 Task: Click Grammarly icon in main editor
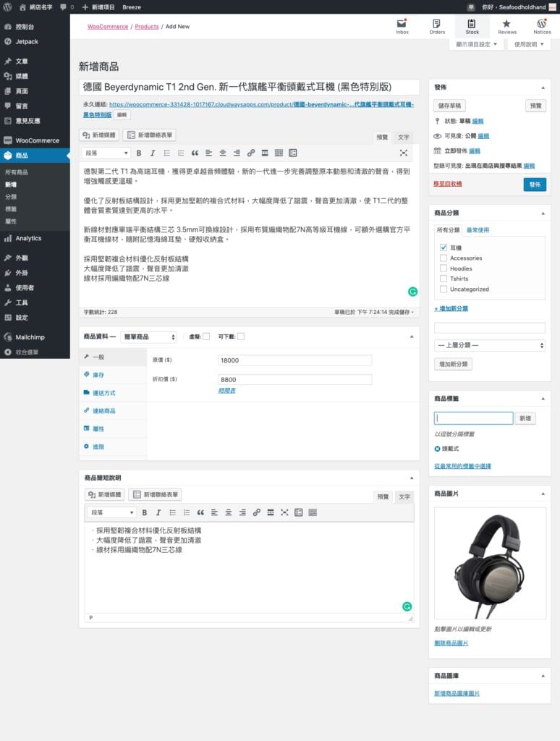pyautogui.click(x=412, y=292)
